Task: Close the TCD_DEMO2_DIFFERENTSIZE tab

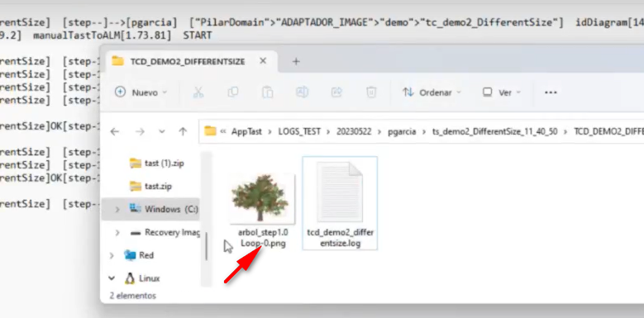Action: 263,61
